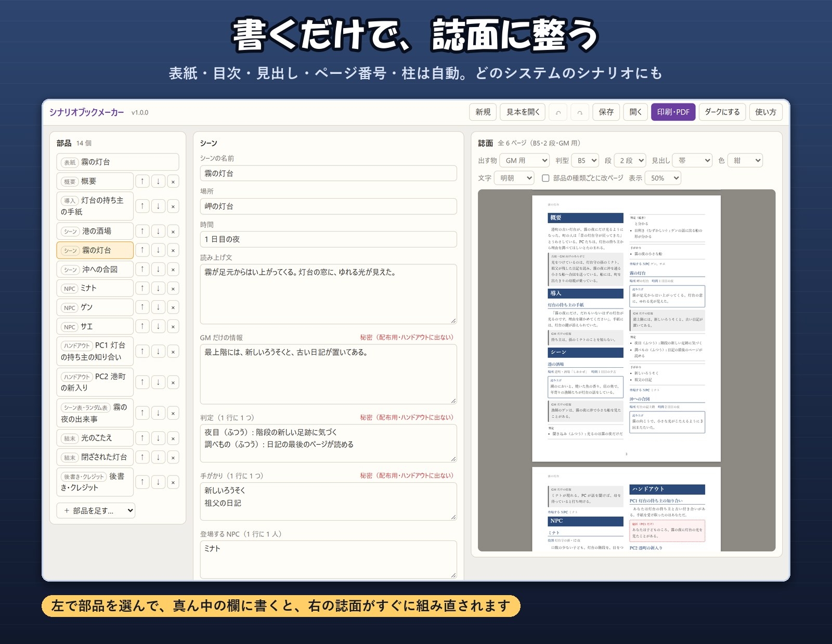Viewport: 832px width, 644px height.
Task: Click the 印刷・PDF button
Action: point(673,112)
